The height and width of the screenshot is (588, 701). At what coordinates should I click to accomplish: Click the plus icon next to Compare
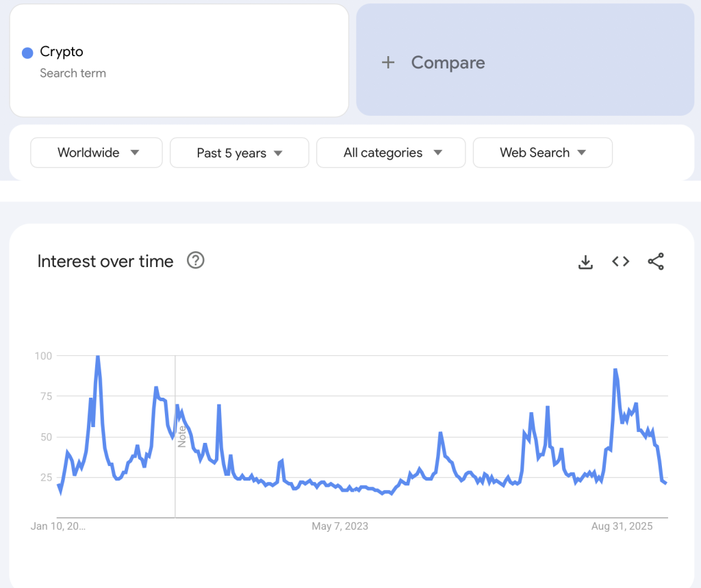(x=387, y=62)
